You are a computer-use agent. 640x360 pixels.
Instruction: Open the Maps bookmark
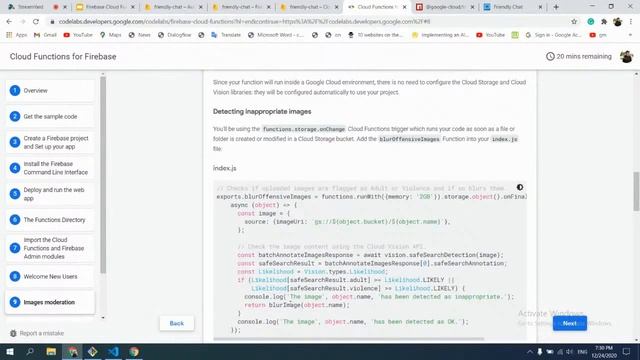111,35
